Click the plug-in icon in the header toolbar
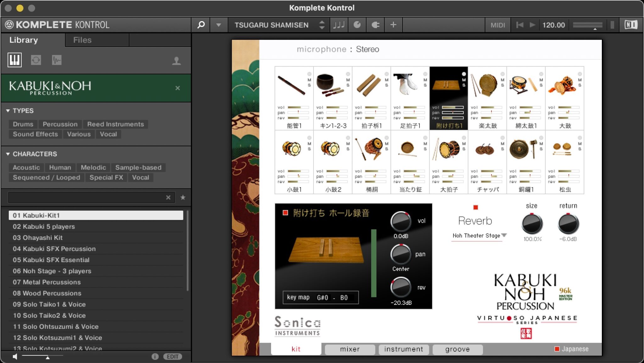Screen dimensions: 644x363 click(x=376, y=25)
